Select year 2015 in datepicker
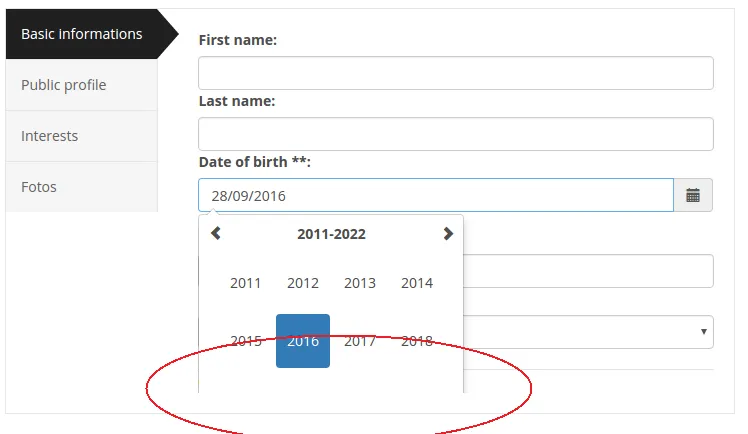The height and width of the screenshot is (434, 748). coord(245,341)
